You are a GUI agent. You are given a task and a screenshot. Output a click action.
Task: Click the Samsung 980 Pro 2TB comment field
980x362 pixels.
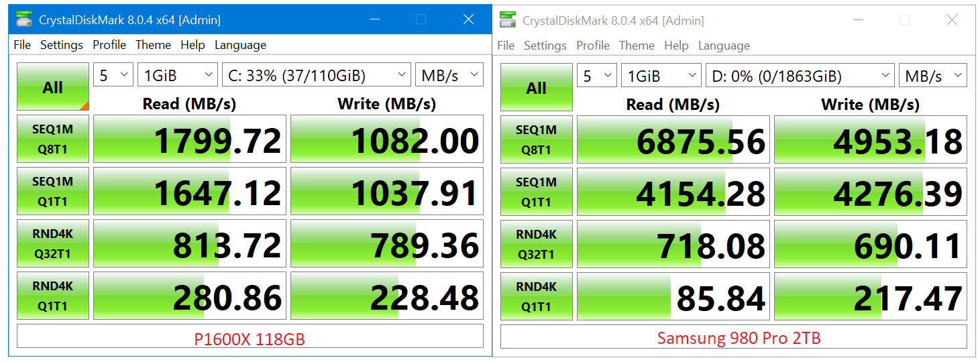(x=734, y=337)
